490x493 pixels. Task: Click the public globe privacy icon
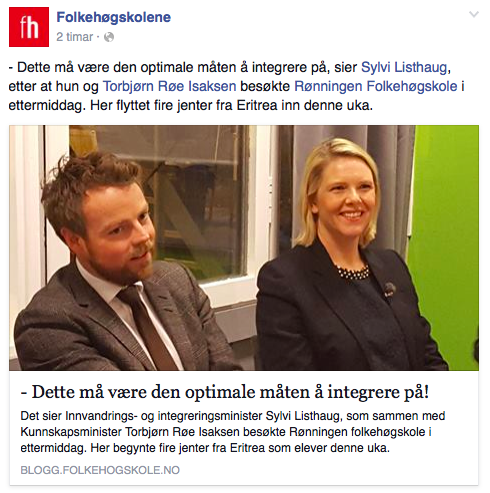[x=109, y=37]
